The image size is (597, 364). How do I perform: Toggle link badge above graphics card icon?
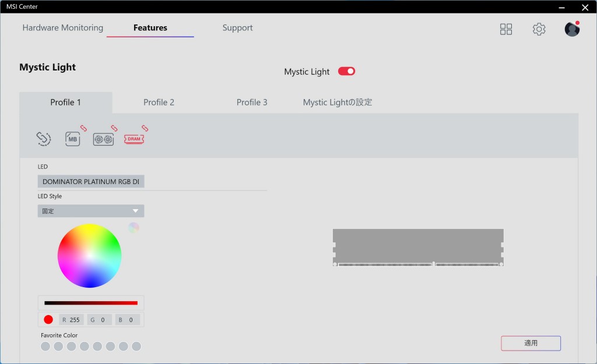coord(114,128)
